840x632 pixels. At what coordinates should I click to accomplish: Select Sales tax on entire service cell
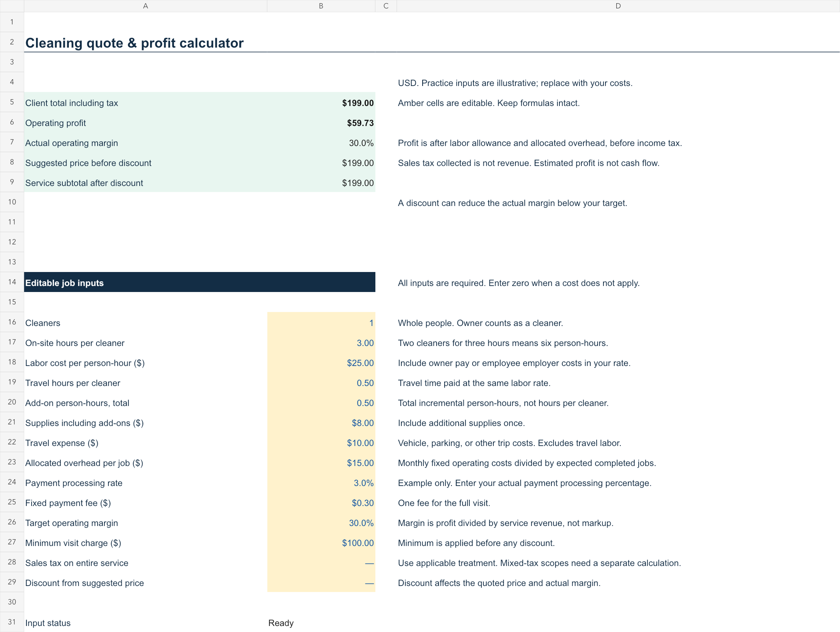[321, 562]
